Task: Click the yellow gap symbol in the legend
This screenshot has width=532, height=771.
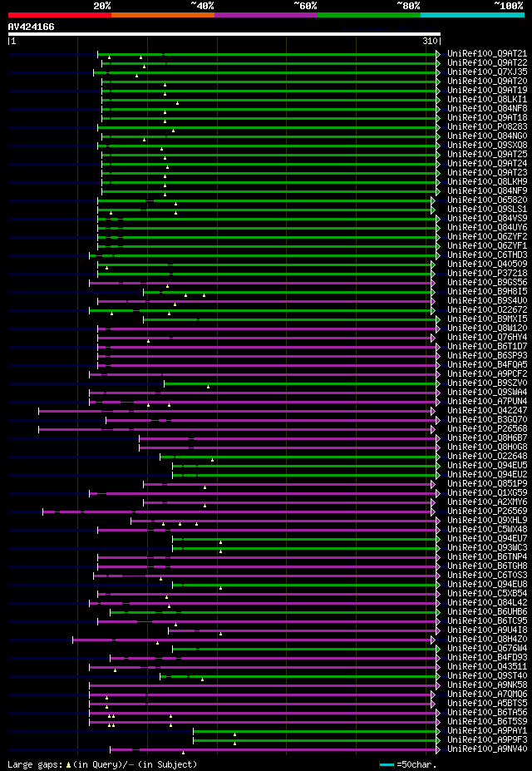Action: tap(69, 764)
